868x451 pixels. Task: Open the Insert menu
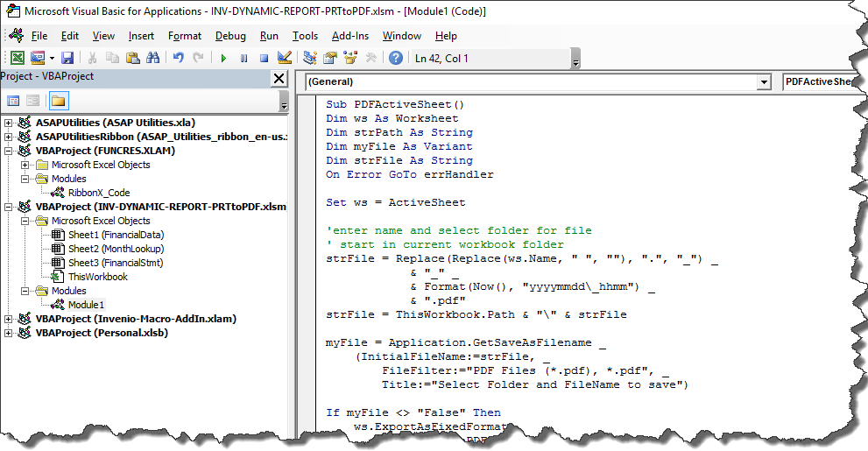[x=141, y=36]
